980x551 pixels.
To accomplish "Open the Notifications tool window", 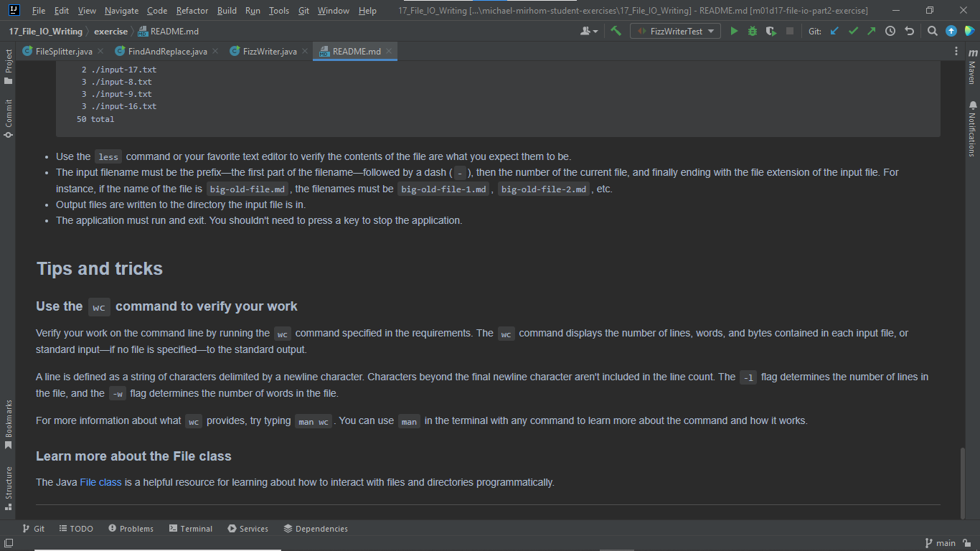I will click(x=972, y=129).
